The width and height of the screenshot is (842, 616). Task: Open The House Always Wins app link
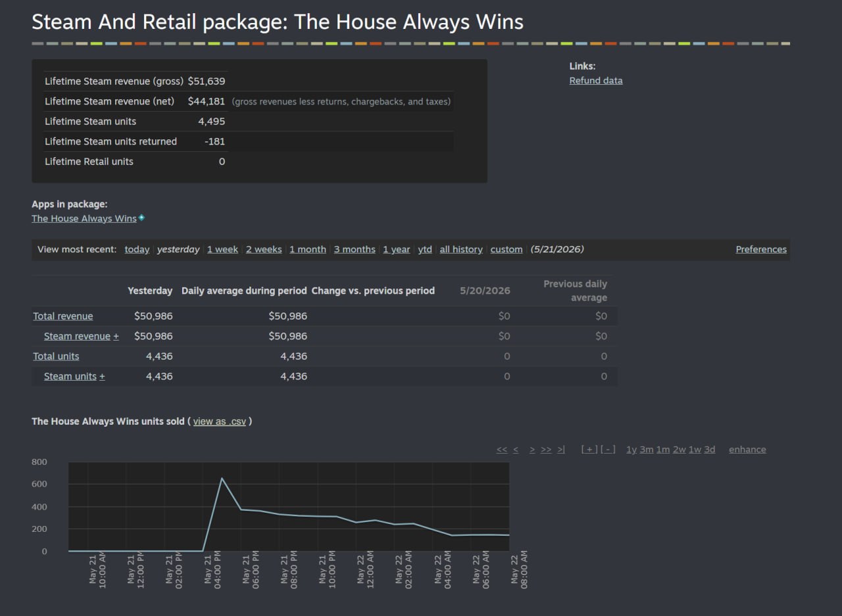pyautogui.click(x=84, y=218)
